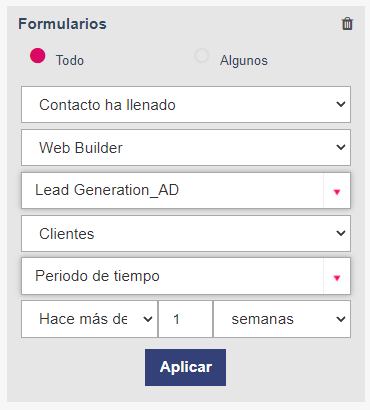Click pink arrow beside Lead Generation_AD
This screenshot has height=410, width=370.
tap(337, 192)
